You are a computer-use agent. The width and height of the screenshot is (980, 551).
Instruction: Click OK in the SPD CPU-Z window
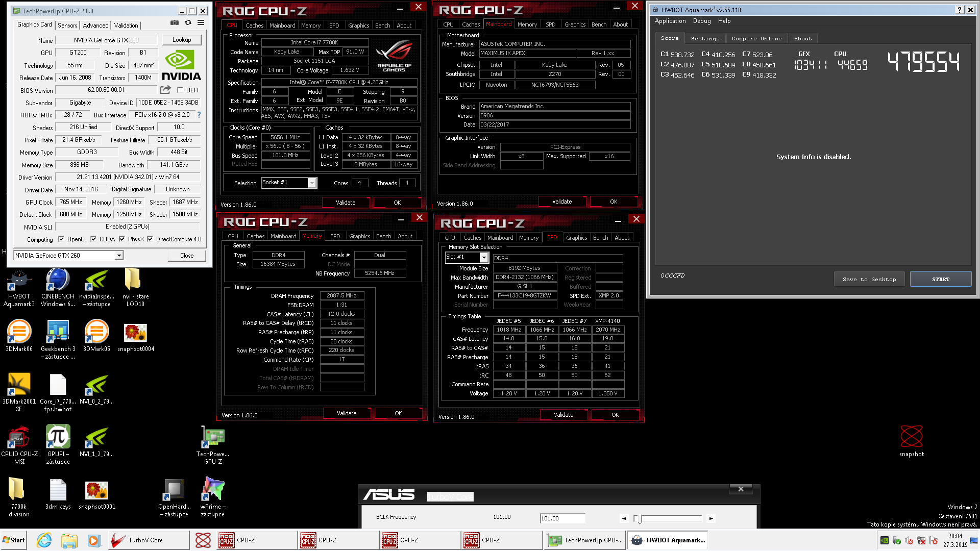[615, 415]
